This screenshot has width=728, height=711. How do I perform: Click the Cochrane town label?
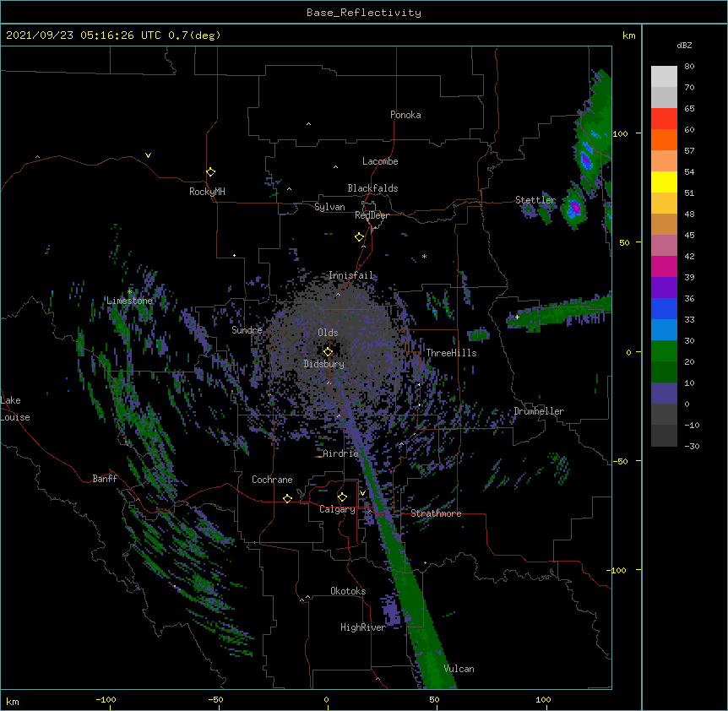click(x=272, y=480)
